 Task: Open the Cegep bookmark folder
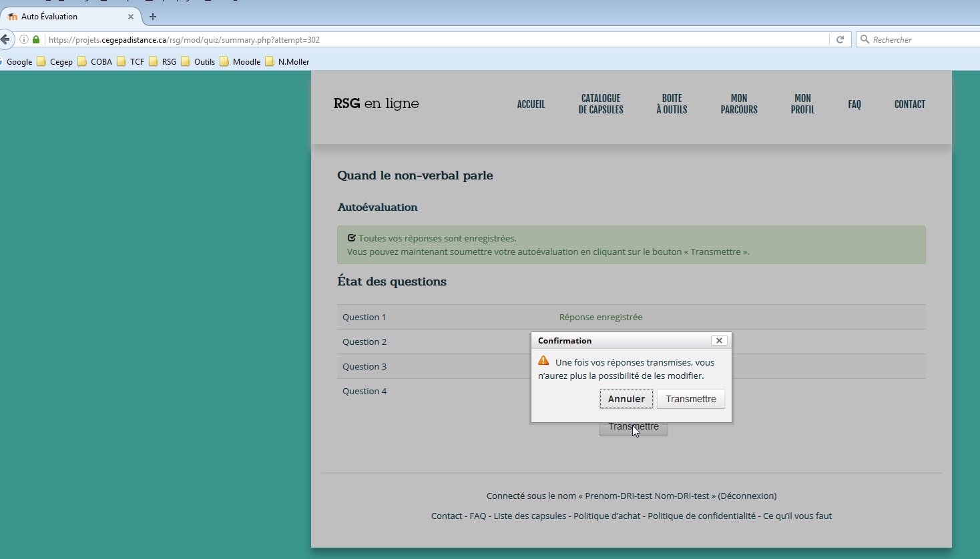(x=55, y=61)
